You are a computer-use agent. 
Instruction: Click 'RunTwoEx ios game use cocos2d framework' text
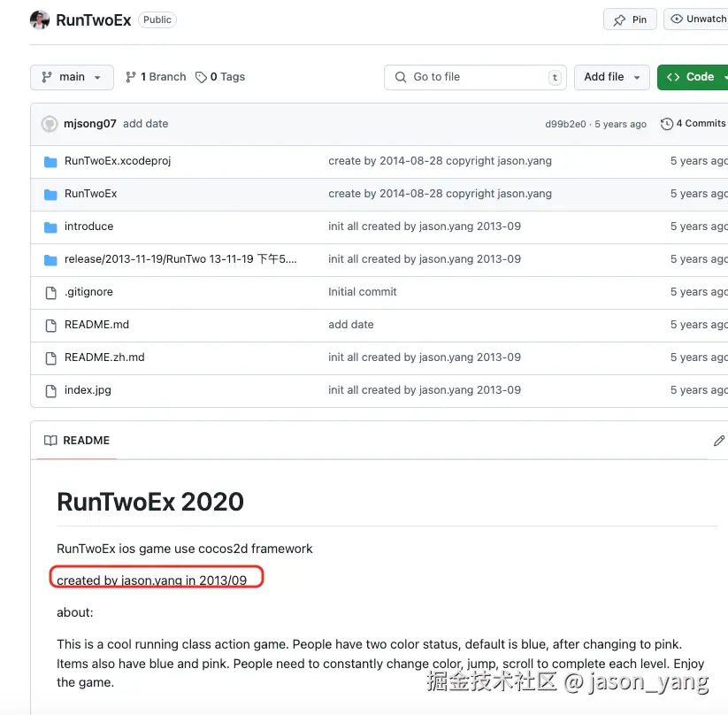tap(184, 549)
